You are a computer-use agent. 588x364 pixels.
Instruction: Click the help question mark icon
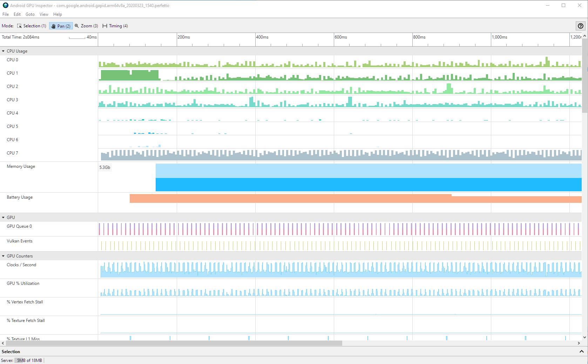point(580,26)
